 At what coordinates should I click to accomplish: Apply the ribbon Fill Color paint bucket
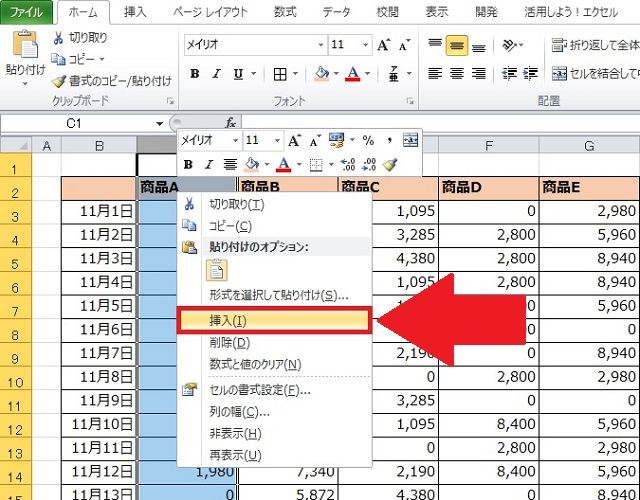[322, 74]
